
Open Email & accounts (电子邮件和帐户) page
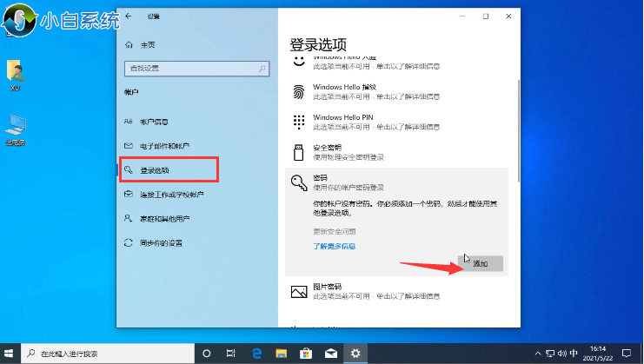click(x=164, y=146)
